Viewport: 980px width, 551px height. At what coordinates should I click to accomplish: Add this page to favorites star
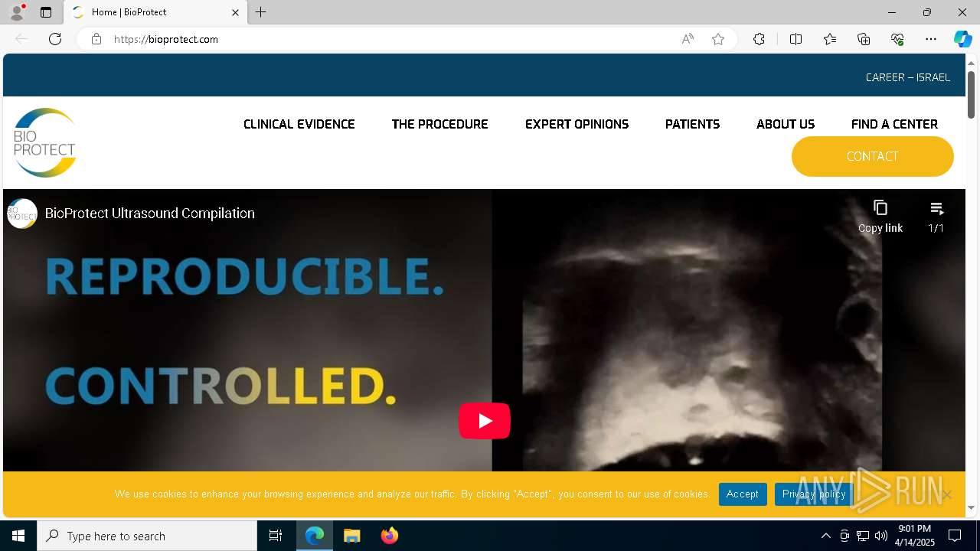click(718, 39)
